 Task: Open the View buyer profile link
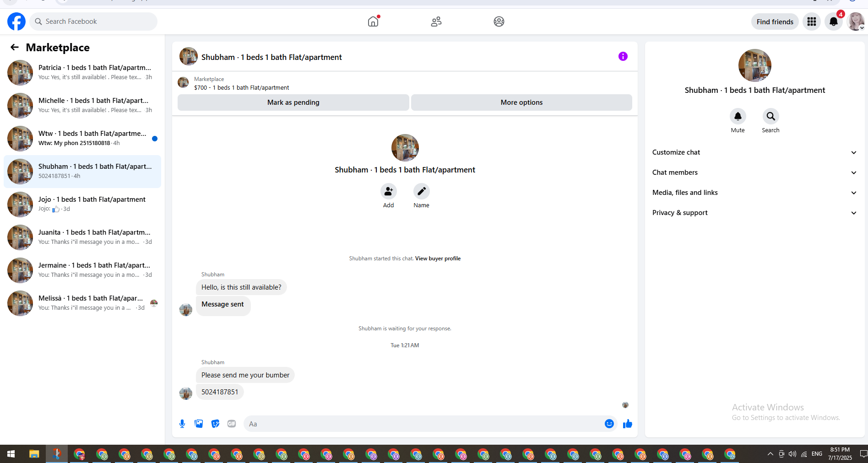[x=438, y=258]
